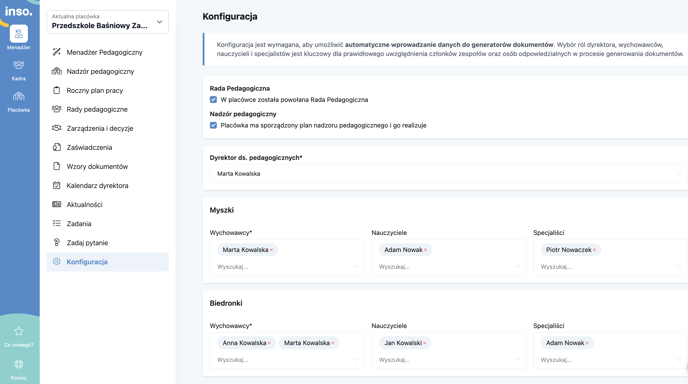Uncheck Rada Pedagogiczna została powołana checkbox
Viewport: 688px width, 384px height.
coord(213,100)
